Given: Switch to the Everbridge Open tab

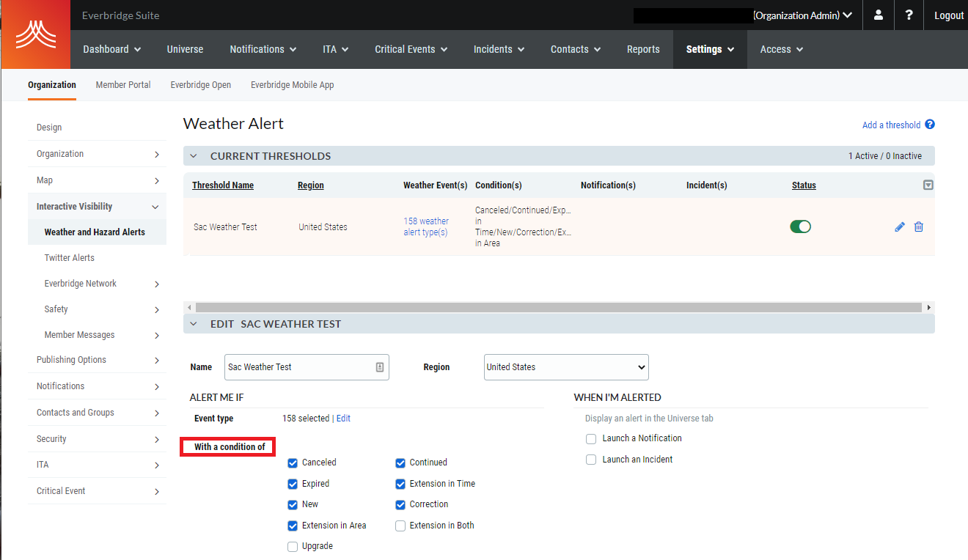Looking at the screenshot, I should [201, 85].
